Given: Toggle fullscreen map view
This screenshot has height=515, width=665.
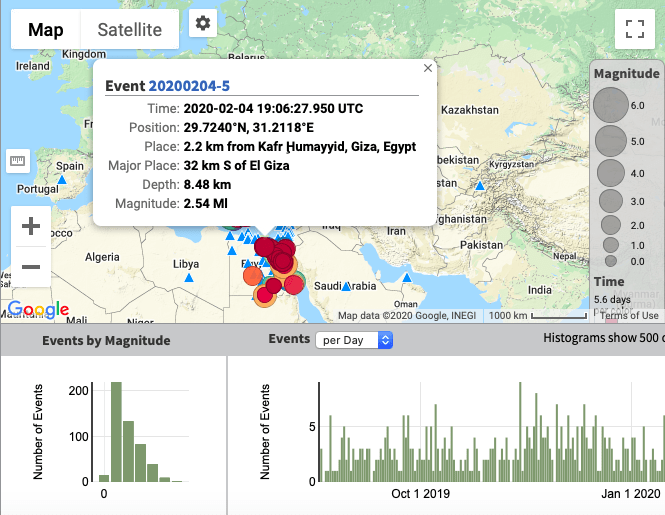Looking at the screenshot, I should click(x=633, y=29).
